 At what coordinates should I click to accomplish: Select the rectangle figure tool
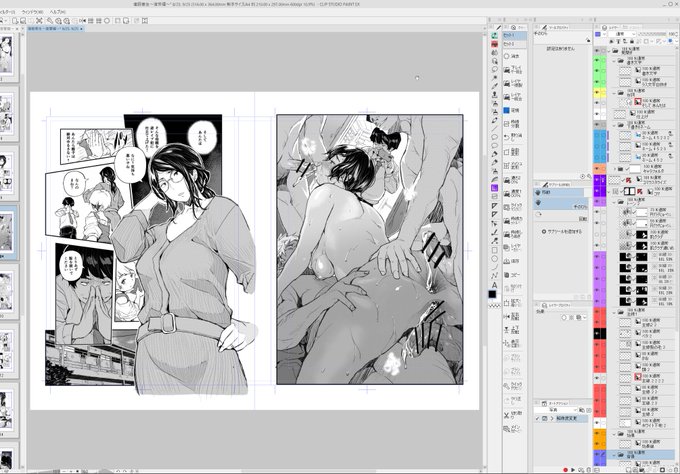point(494,250)
